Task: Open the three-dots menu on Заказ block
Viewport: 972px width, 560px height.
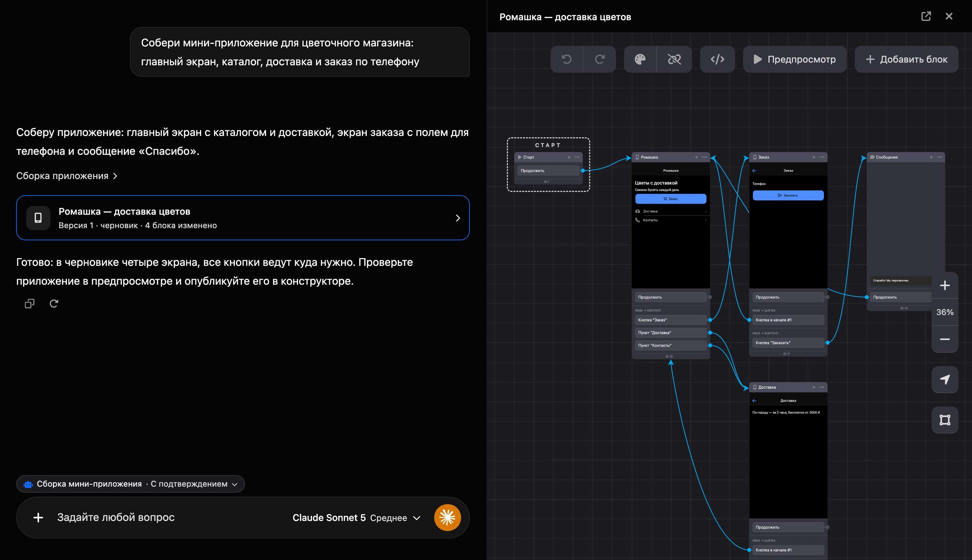Action: (822, 157)
